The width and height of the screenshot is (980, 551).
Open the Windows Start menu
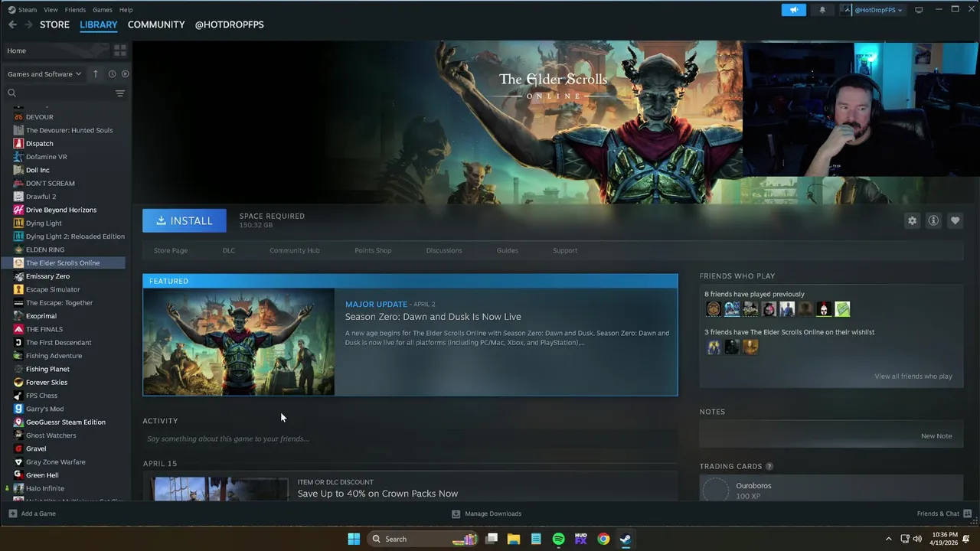click(354, 539)
